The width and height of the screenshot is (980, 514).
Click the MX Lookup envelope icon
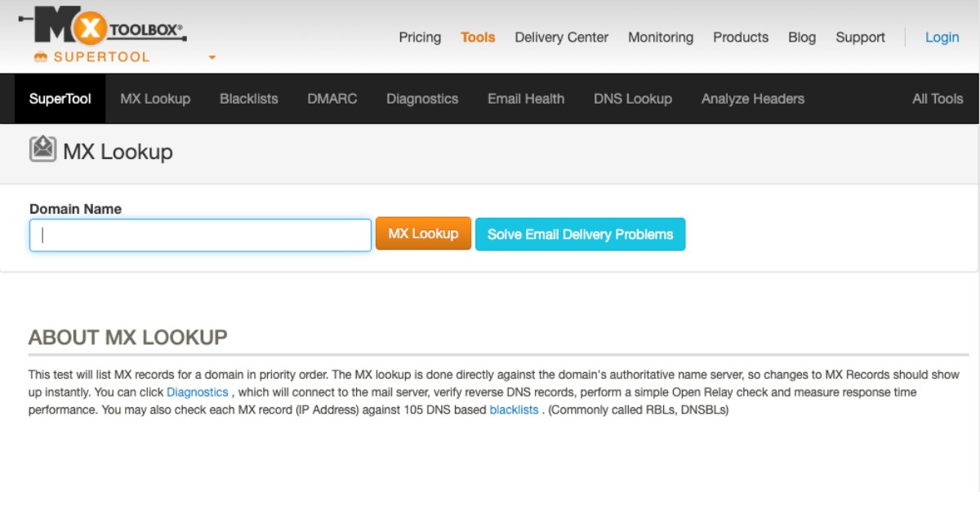tap(42, 150)
